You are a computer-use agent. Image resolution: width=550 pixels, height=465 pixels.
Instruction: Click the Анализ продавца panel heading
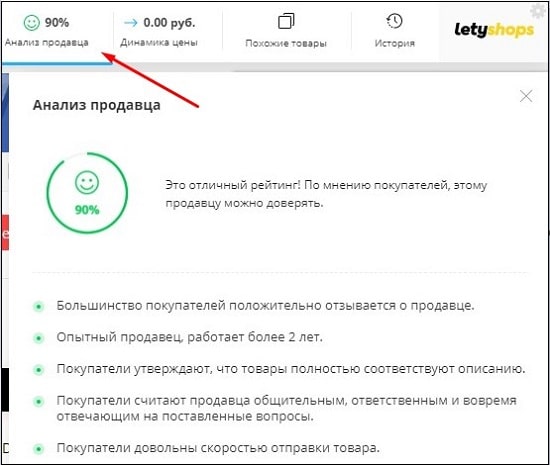96,105
